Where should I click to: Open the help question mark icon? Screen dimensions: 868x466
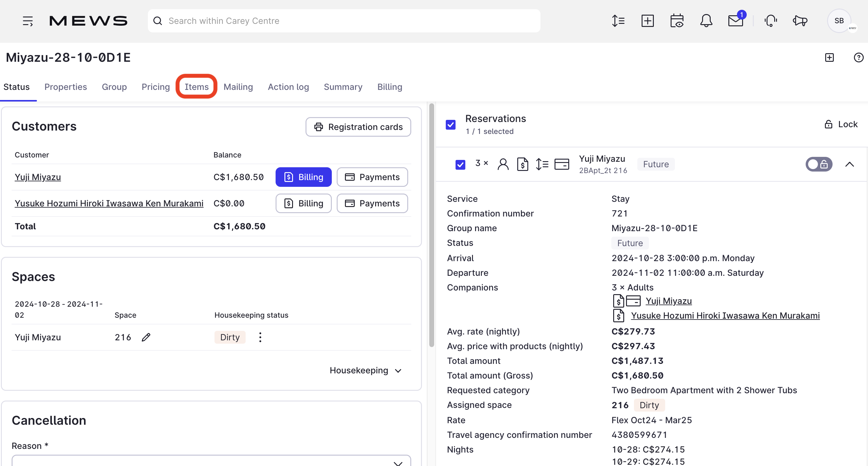click(858, 58)
